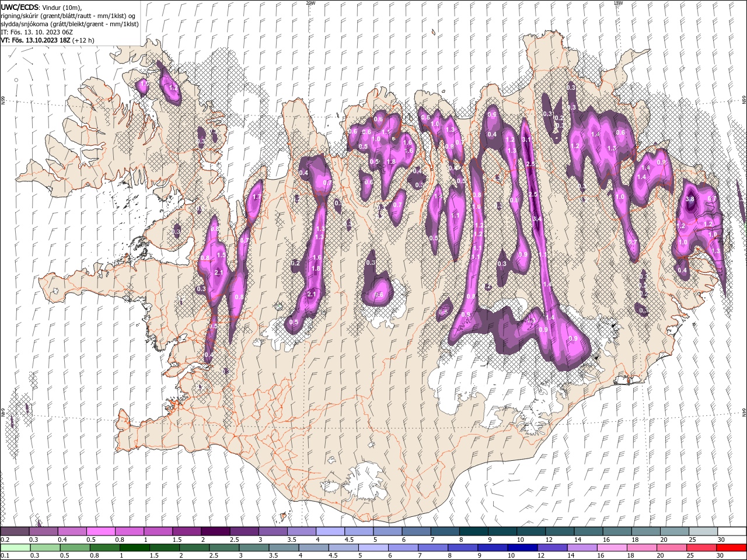Select the deep blue 10–12 rain legend swatch
The height and width of the screenshot is (560, 747).
(x=522, y=548)
